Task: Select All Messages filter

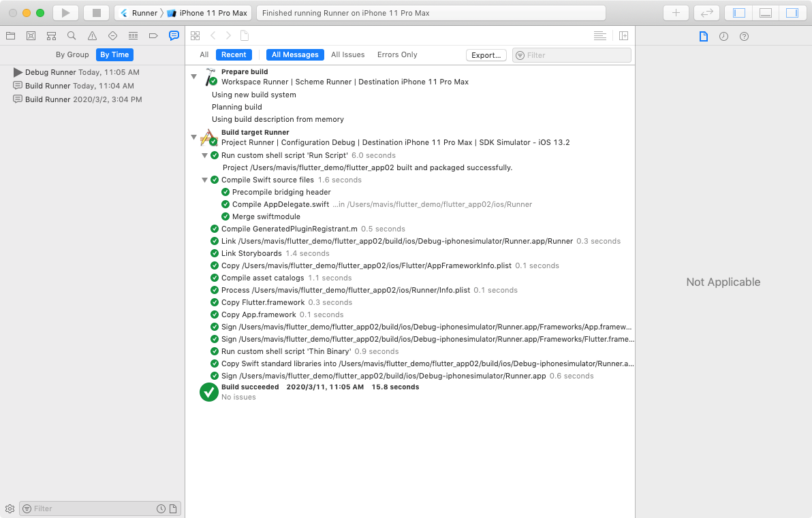Action: click(x=295, y=55)
